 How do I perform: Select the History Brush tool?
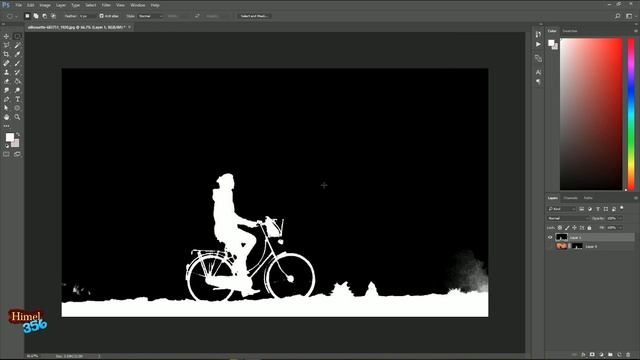17,72
